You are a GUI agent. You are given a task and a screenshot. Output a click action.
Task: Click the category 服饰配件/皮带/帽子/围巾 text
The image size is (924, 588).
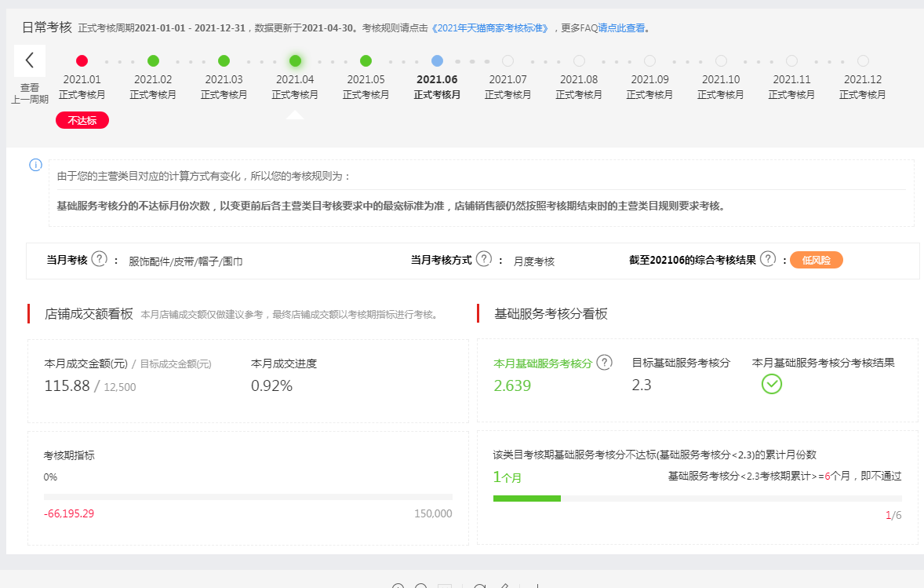(x=186, y=261)
